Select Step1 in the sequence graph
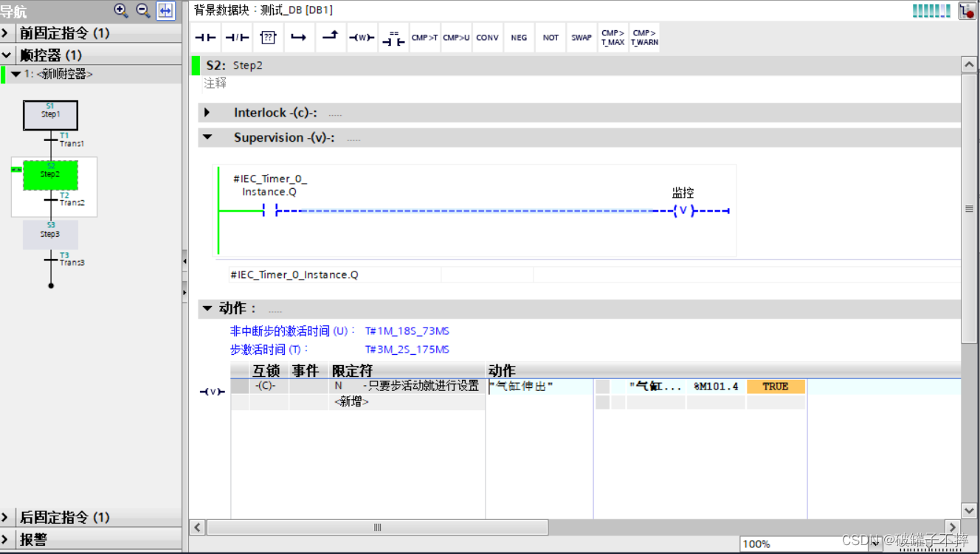This screenshot has height=554, width=980. (50, 114)
